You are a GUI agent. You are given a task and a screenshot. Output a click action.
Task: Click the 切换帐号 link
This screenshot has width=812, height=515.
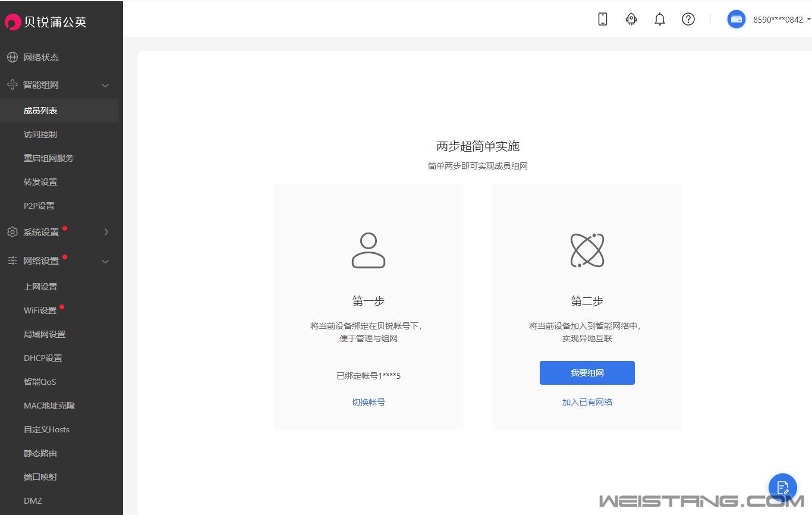pos(368,402)
